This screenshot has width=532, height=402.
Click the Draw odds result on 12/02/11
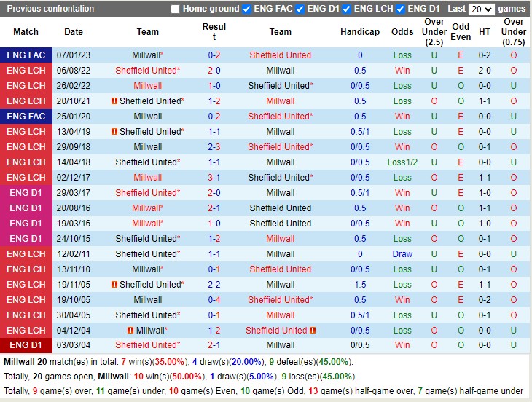(402, 254)
